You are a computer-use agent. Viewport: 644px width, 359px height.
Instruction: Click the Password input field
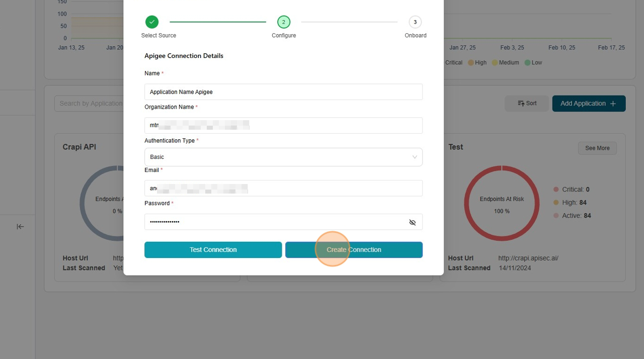tap(274, 222)
